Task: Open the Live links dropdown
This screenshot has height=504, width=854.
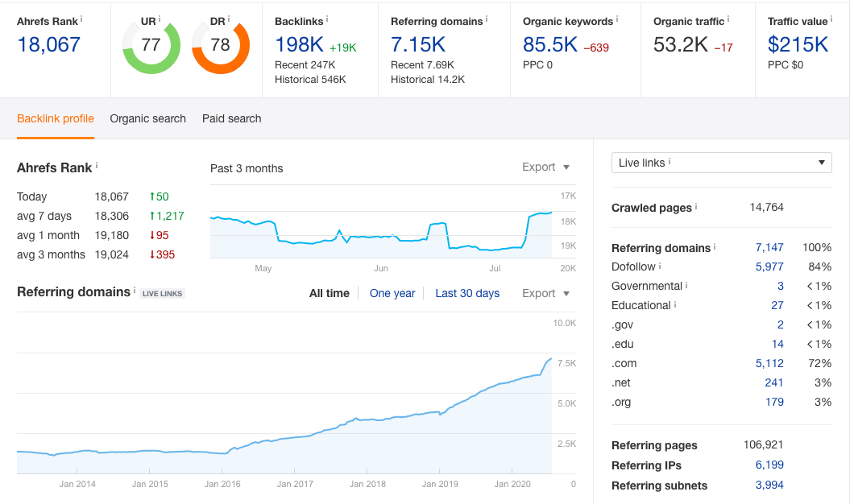Action: tap(721, 163)
